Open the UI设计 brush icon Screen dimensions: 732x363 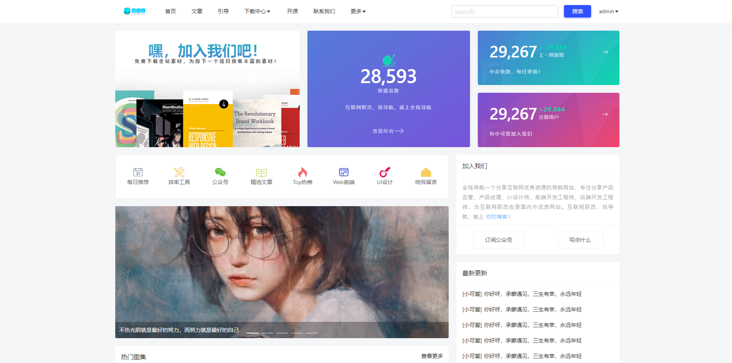pyautogui.click(x=385, y=172)
